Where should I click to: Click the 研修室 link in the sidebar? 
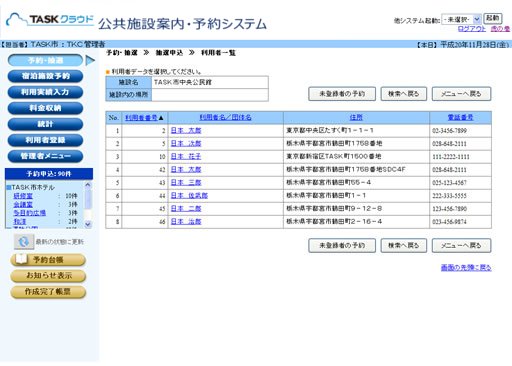point(23,196)
